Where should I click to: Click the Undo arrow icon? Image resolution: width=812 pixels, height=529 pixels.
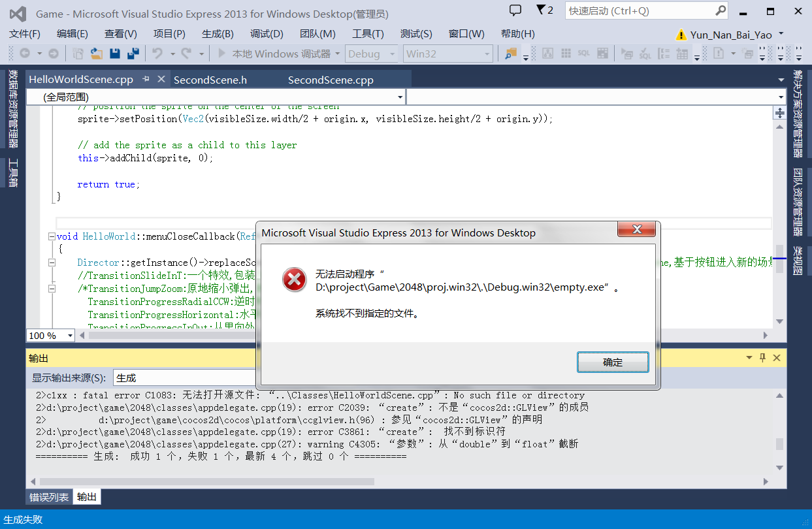point(157,54)
